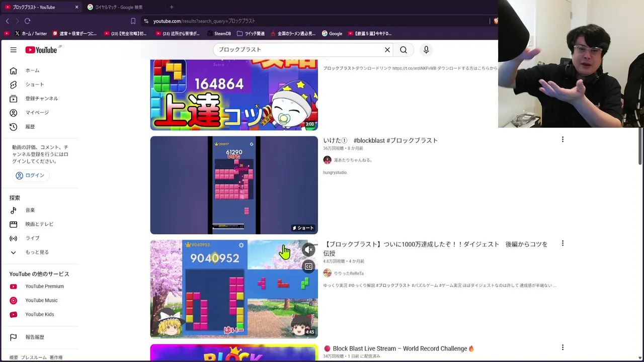Open the YouTube hamburger guide menu
The width and height of the screenshot is (644, 362).
pyautogui.click(x=14, y=50)
